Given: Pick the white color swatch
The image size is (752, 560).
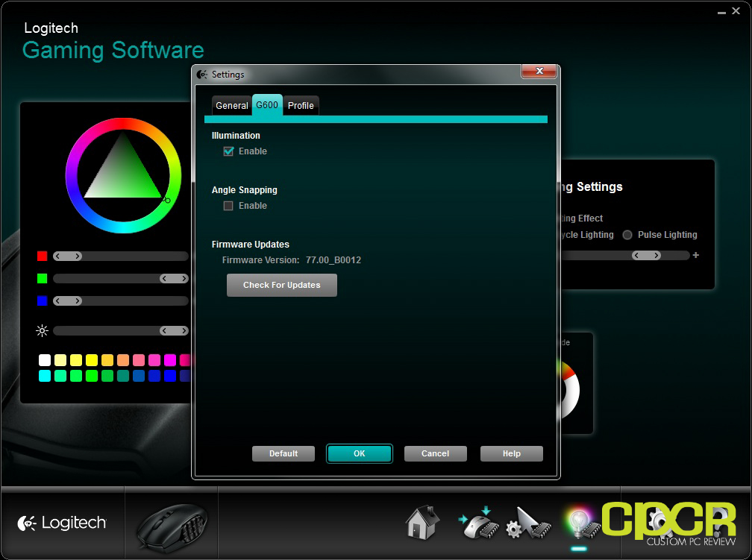Looking at the screenshot, I should coord(45,360).
